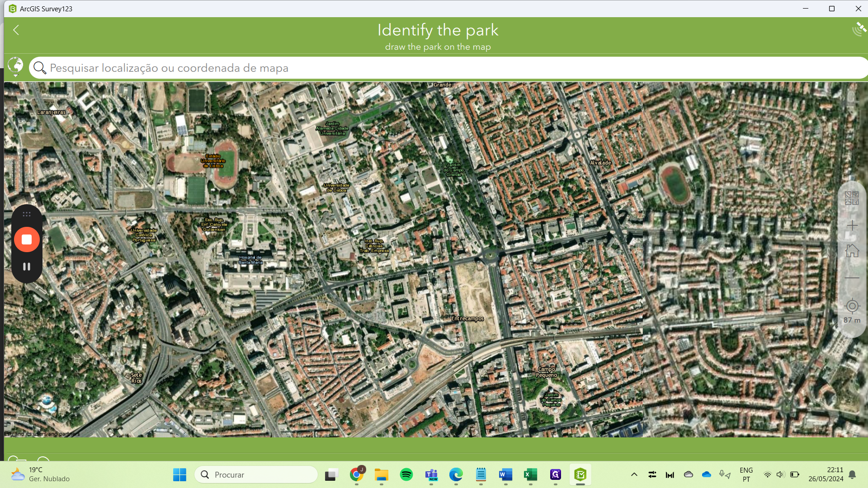868x488 pixels.
Task: Open the basemap gallery icon
Action: pos(852,198)
